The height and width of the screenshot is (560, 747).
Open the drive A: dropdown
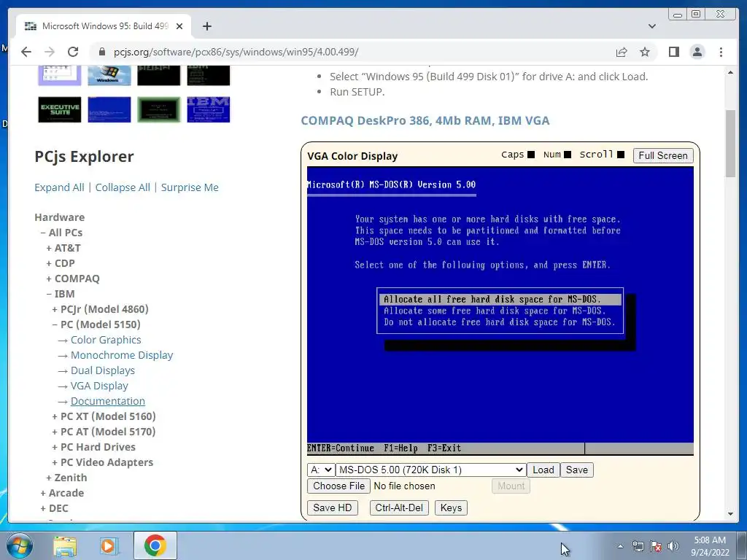[321, 470]
